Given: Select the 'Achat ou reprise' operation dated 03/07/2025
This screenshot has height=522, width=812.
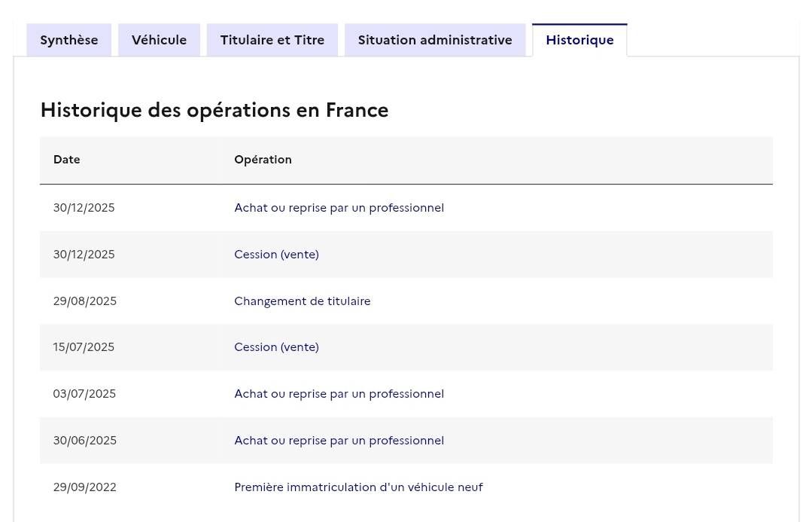Looking at the screenshot, I should pyautogui.click(x=339, y=394).
